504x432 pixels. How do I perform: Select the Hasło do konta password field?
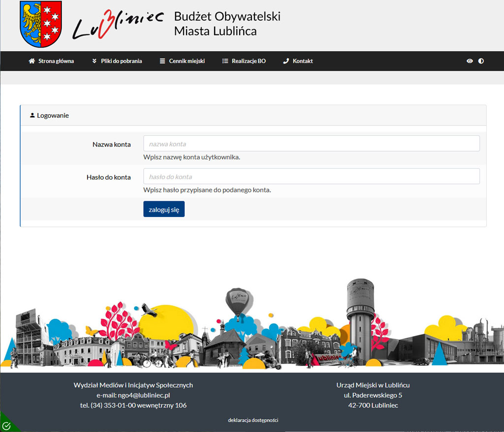(311, 177)
